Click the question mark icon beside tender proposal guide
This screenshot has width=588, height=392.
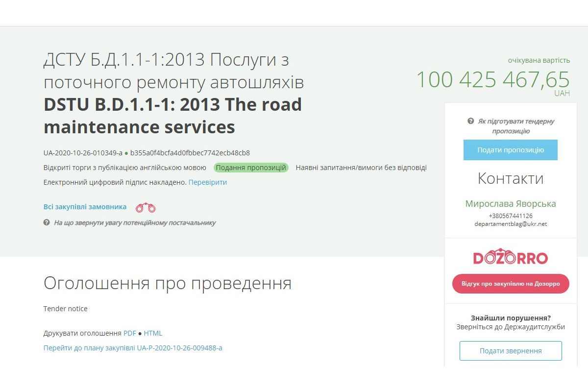click(470, 121)
